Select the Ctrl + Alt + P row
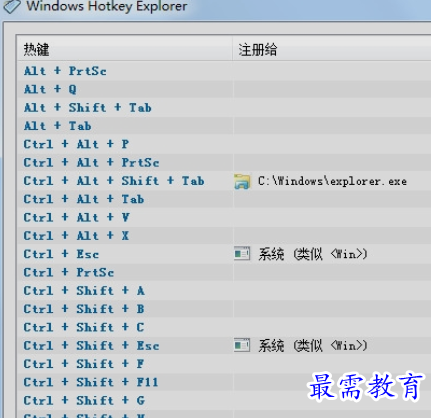 [224, 144]
